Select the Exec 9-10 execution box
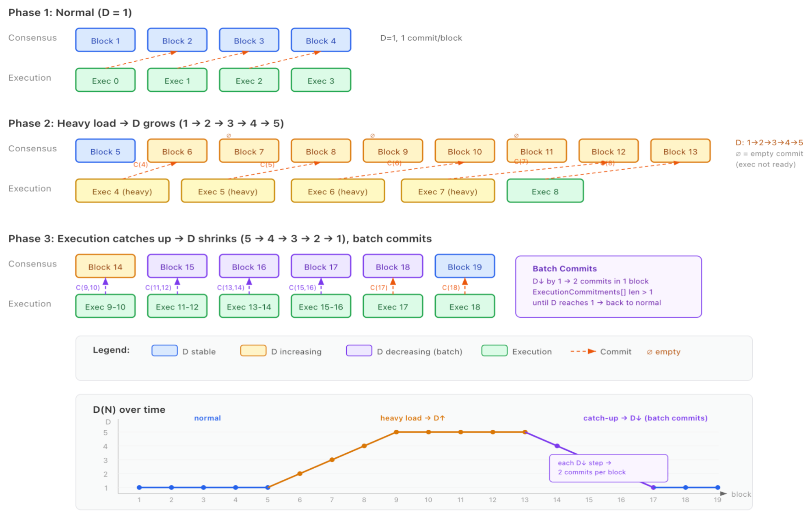 point(105,306)
